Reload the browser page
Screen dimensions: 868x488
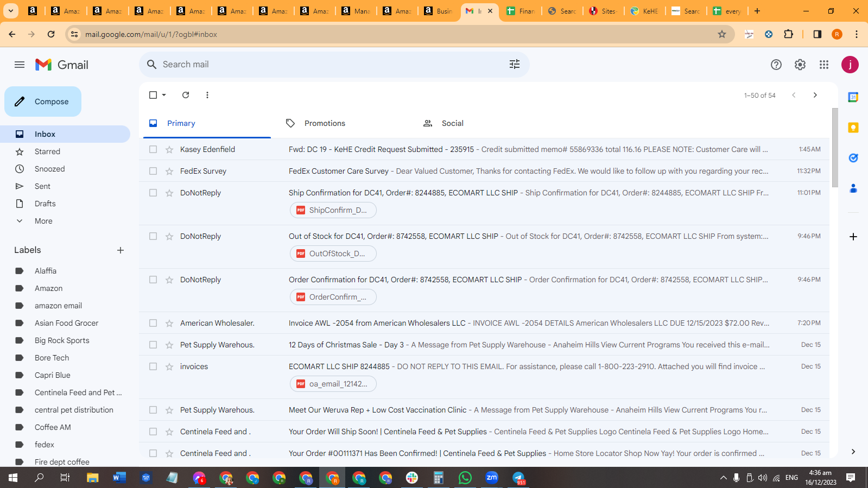51,34
